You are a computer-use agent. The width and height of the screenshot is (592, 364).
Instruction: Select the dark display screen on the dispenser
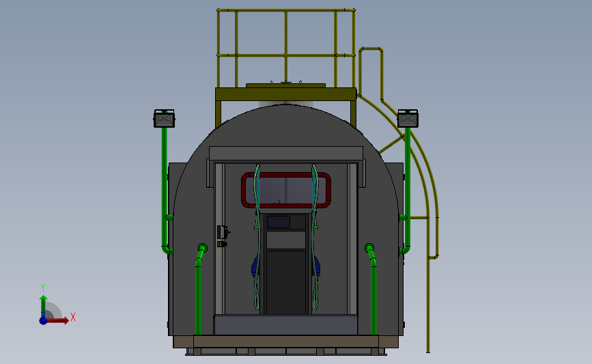click(279, 222)
